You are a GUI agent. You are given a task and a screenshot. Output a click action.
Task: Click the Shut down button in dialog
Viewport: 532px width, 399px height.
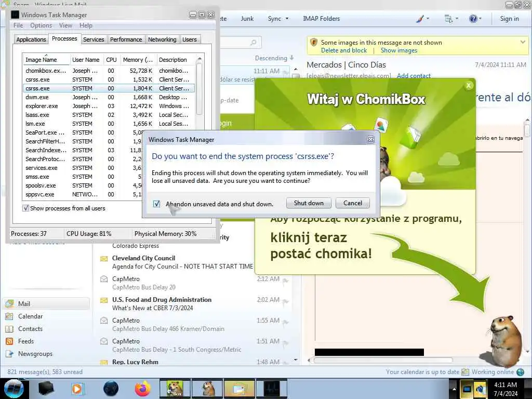coord(309,203)
